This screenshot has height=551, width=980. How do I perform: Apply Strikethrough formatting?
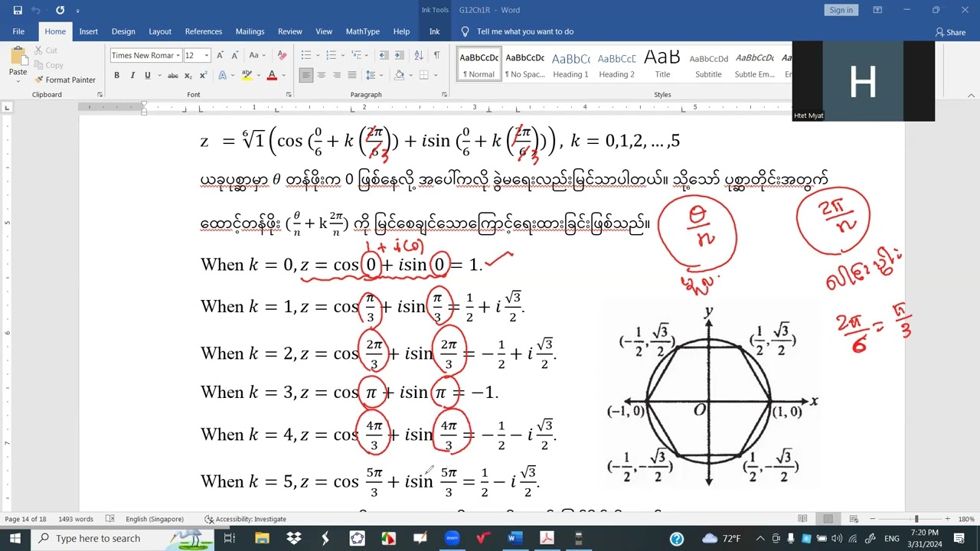(173, 75)
